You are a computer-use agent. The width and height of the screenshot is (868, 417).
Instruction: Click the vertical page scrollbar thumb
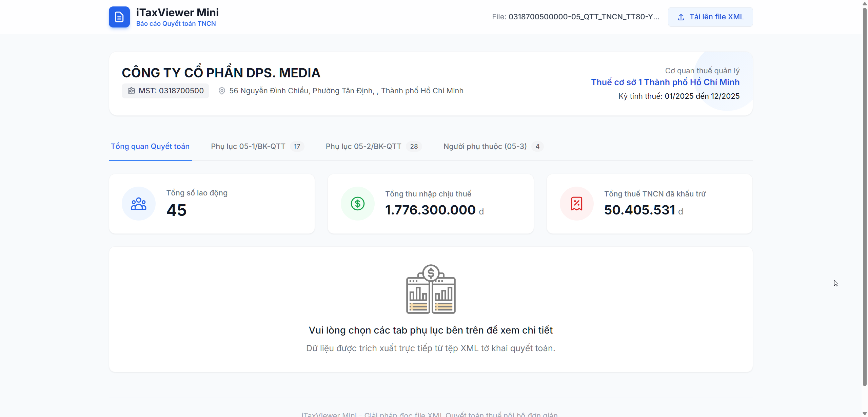[x=865, y=197]
